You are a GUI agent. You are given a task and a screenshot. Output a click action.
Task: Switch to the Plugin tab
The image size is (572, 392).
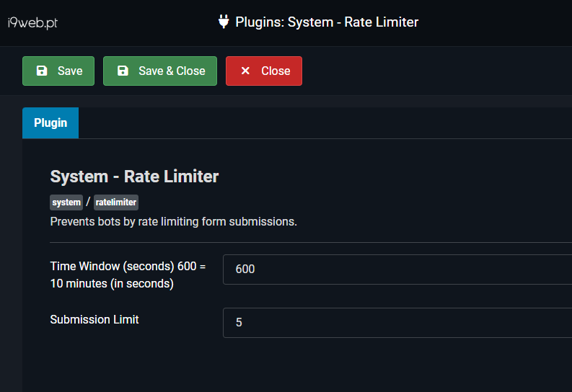[50, 122]
